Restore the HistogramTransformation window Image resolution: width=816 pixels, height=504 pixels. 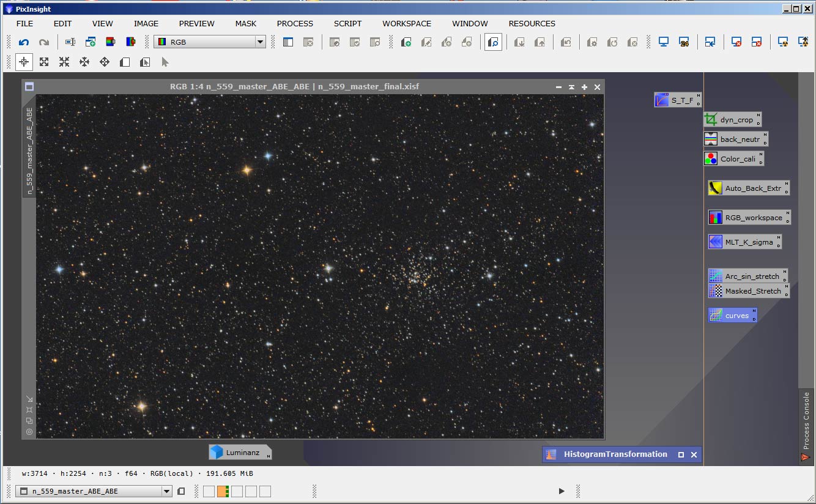coord(681,454)
